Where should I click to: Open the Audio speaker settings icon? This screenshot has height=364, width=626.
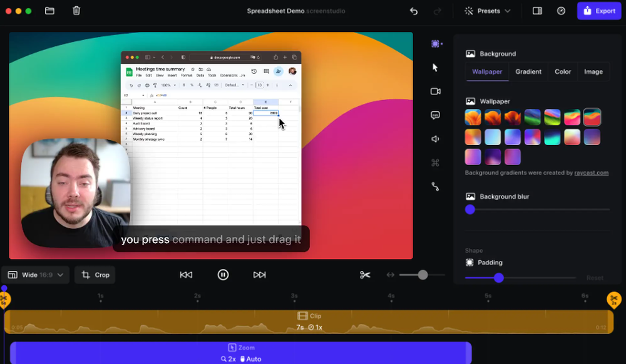pos(435,139)
